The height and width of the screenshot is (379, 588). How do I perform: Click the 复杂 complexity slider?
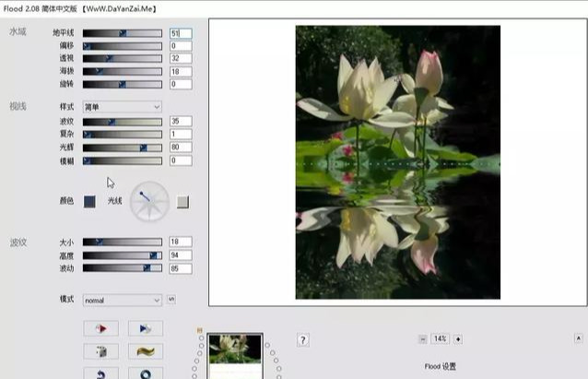[x=123, y=135]
